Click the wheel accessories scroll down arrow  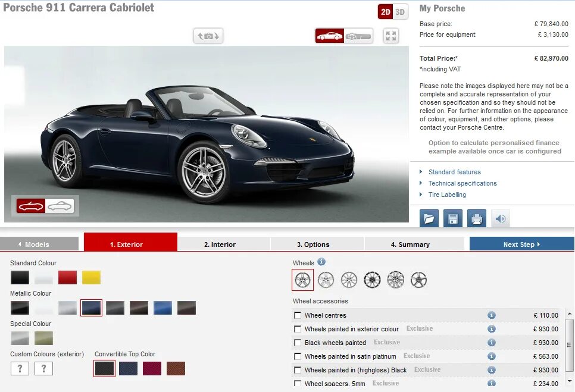tap(569, 381)
